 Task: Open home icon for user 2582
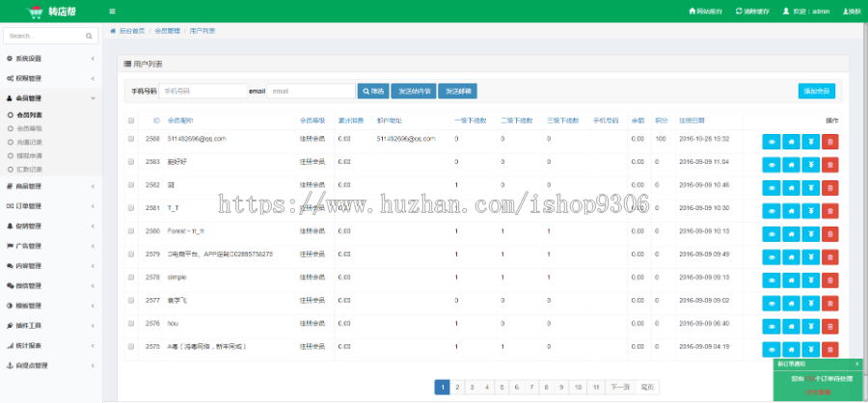pyautogui.click(x=791, y=188)
